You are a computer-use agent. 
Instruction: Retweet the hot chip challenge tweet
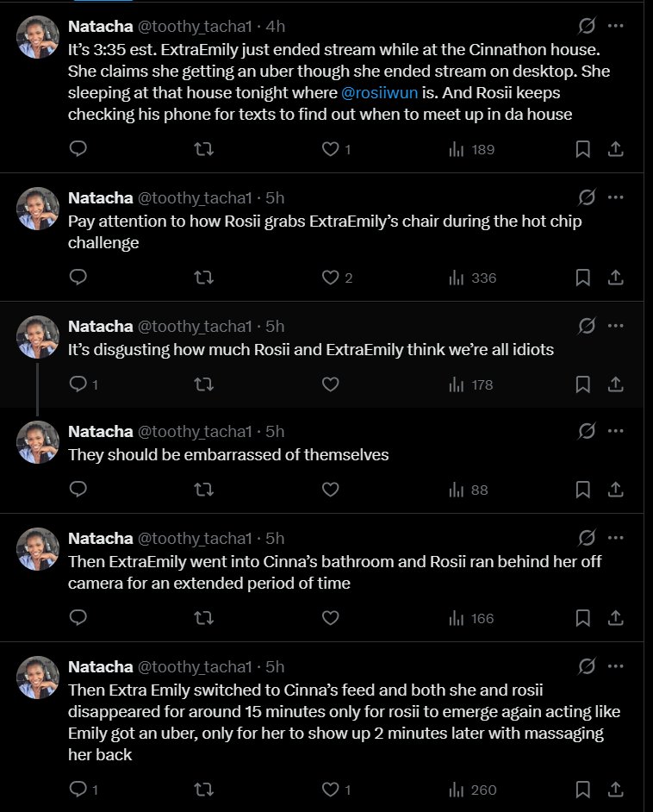[203, 278]
